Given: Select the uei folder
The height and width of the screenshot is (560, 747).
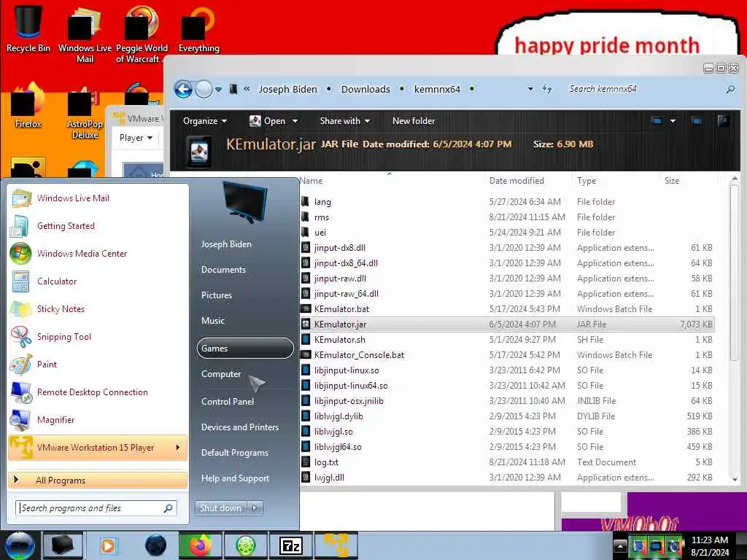Looking at the screenshot, I should coord(320,233).
